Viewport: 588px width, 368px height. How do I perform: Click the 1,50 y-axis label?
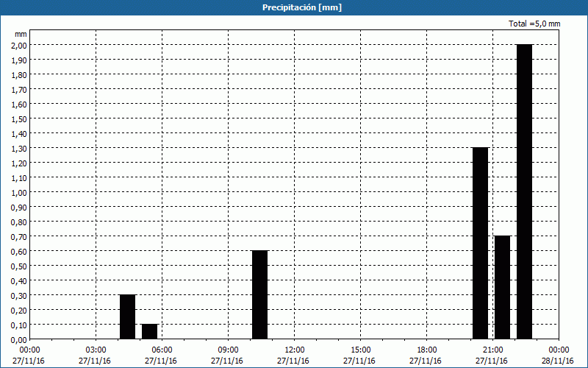(21, 118)
